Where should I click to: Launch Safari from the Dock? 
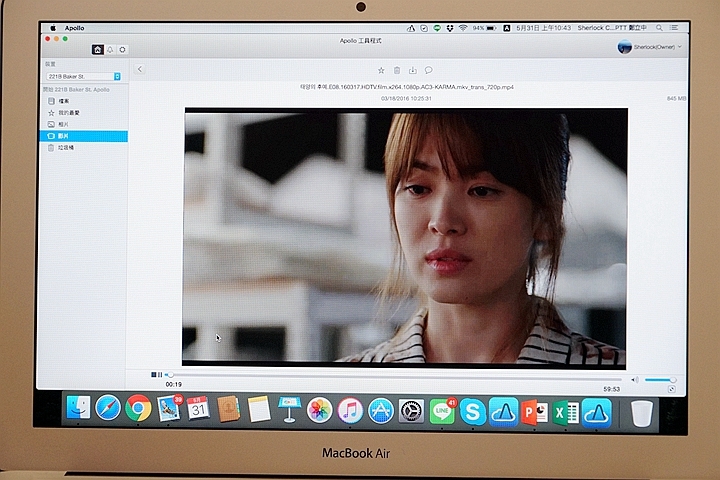(x=108, y=408)
